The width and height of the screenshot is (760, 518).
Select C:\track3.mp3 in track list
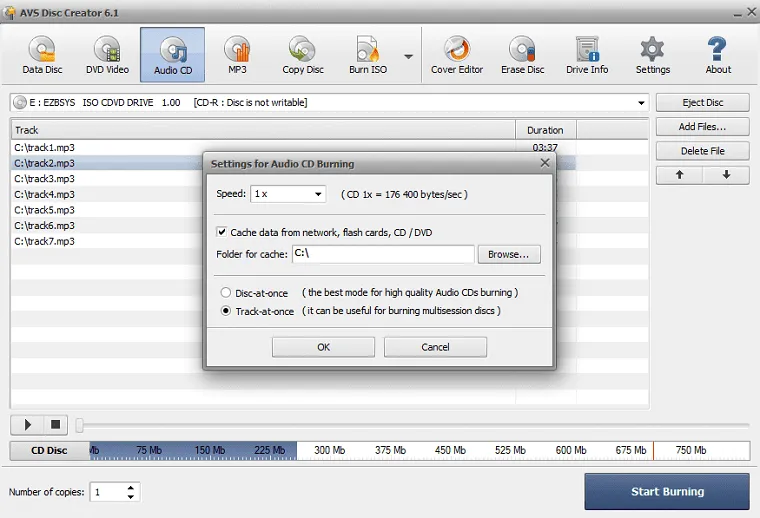click(45, 179)
